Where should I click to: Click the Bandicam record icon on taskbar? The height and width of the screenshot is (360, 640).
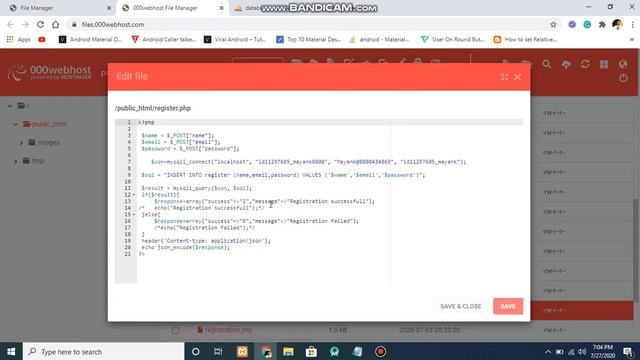pyautogui.click(x=380, y=351)
